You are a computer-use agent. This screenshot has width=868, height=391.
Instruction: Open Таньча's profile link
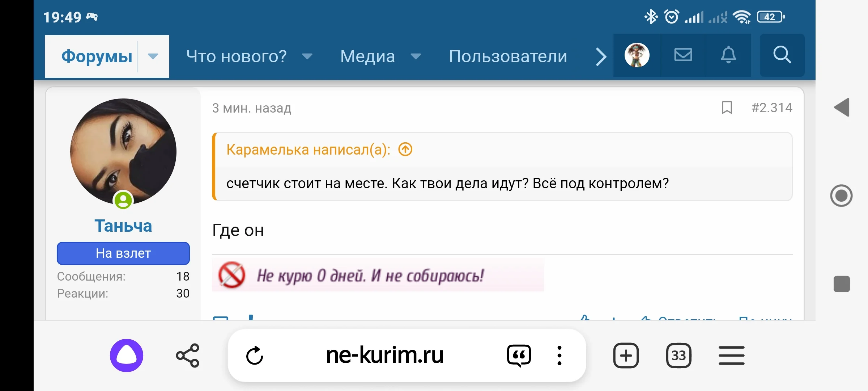click(x=123, y=226)
